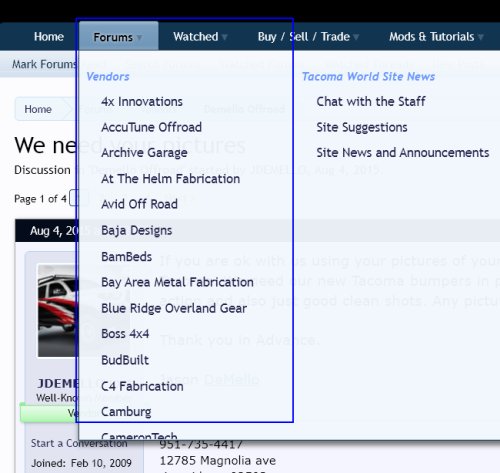This screenshot has width=500, height=473.
Task: Select Boss 4x4 from the list
Action: click(125, 334)
